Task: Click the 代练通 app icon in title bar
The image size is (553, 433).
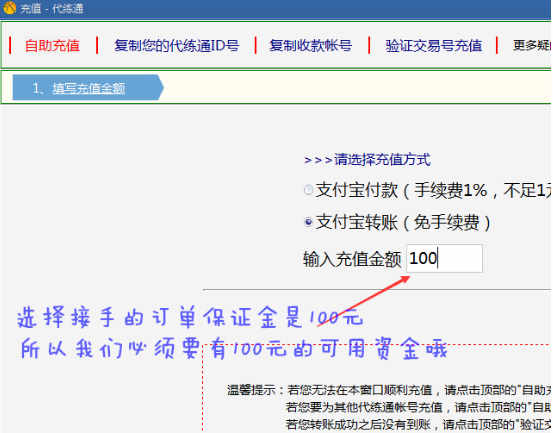Action: coord(9,7)
